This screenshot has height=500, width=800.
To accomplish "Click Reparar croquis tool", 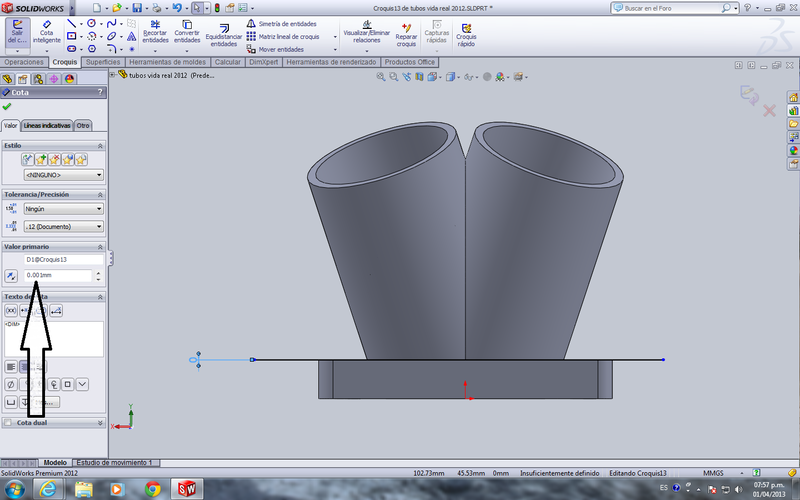I will click(406, 35).
